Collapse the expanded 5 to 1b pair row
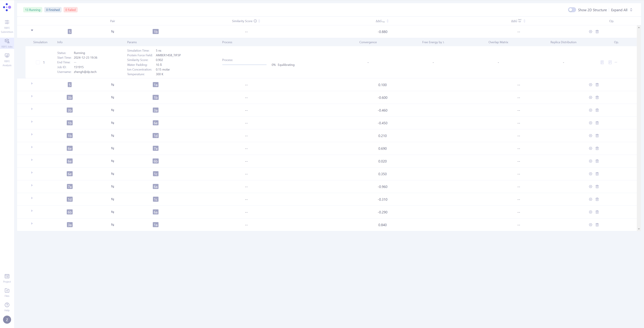 [32, 30]
